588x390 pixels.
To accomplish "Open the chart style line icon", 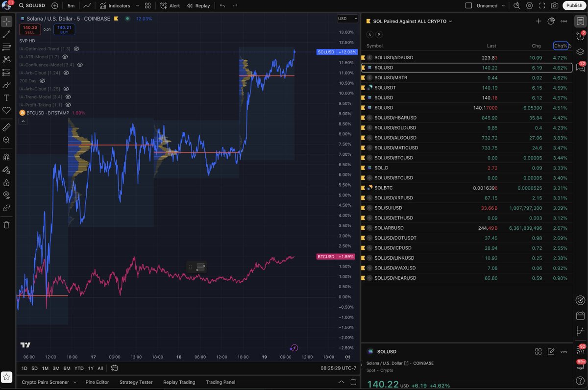I will pyautogui.click(x=87, y=6).
